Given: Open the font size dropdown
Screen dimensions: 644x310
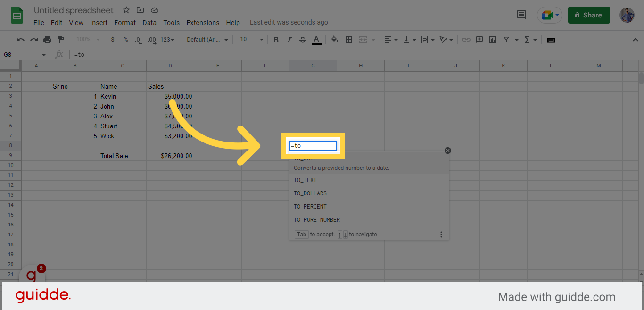Looking at the screenshot, I should 252,40.
